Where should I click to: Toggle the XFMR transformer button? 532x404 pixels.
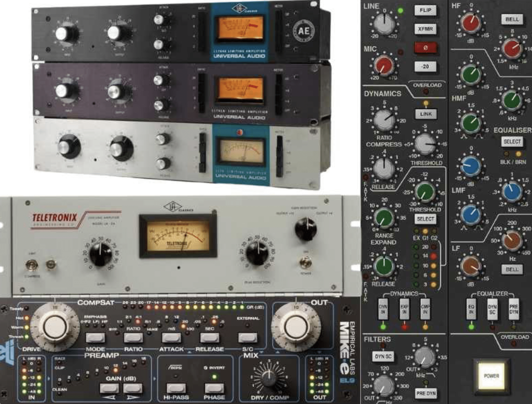point(425,29)
